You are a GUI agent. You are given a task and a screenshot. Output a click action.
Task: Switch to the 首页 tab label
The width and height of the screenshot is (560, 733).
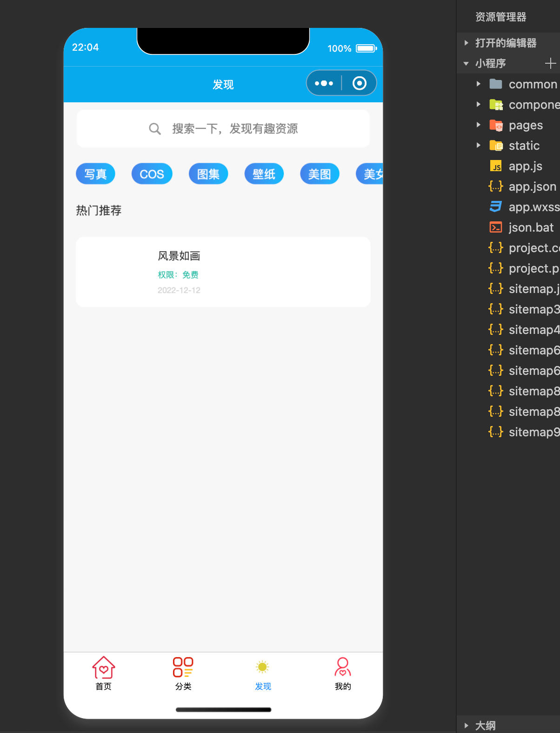click(x=104, y=686)
